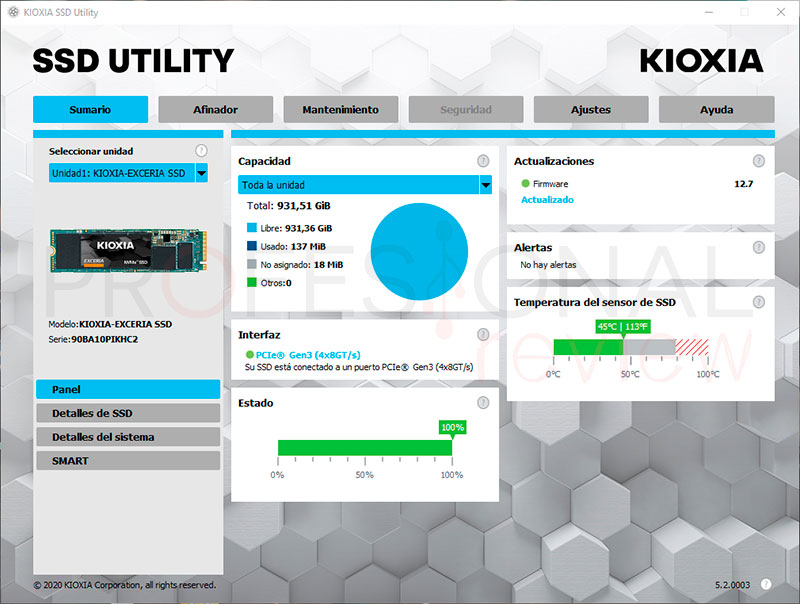Screen dimensions: 800x604
Task: Switch to the Afinador tab
Action: pos(215,109)
